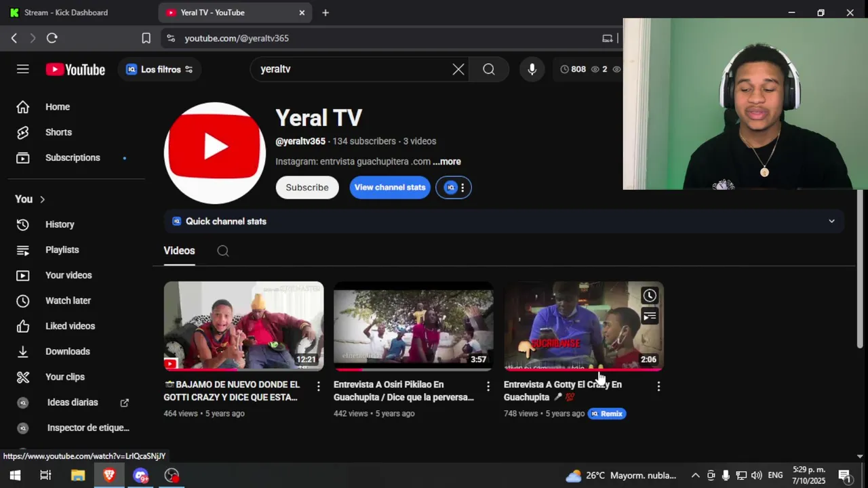Image resolution: width=868 pixels, height=488 pixels.
Task: Run search with the magnifier button
Action: coord(489,69)
